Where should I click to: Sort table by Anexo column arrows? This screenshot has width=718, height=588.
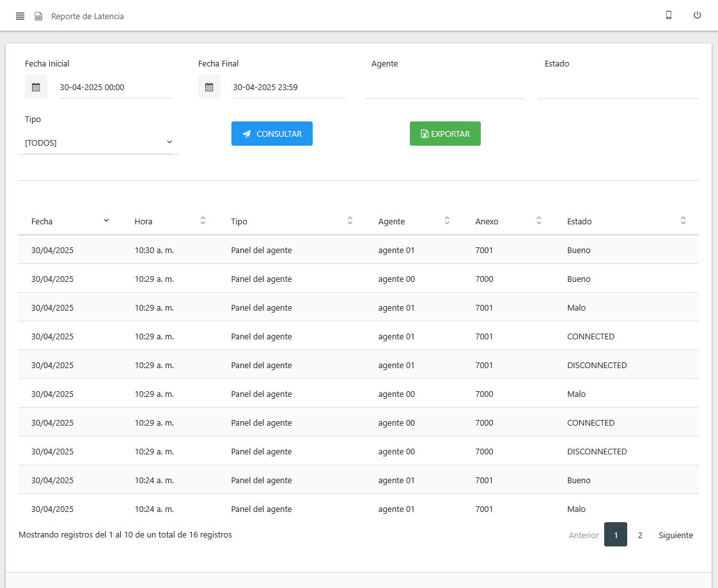tap(539, 220)
